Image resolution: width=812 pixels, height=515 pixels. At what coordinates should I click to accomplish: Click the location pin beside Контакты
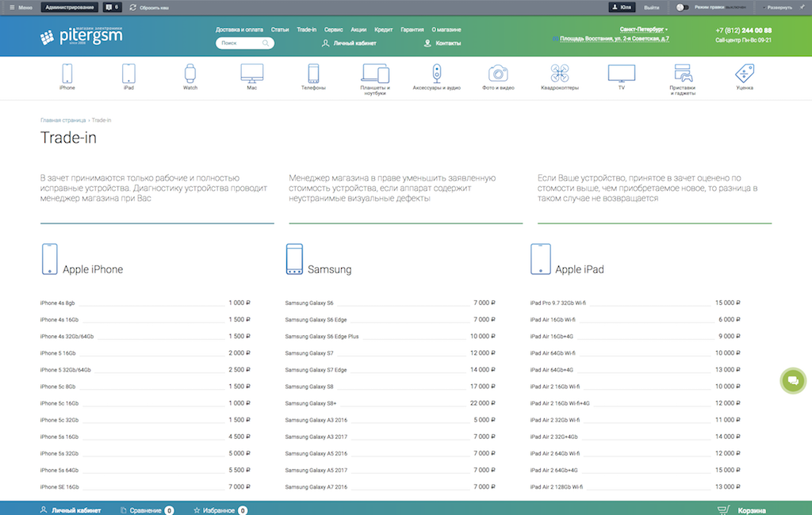tap(427, 44)
